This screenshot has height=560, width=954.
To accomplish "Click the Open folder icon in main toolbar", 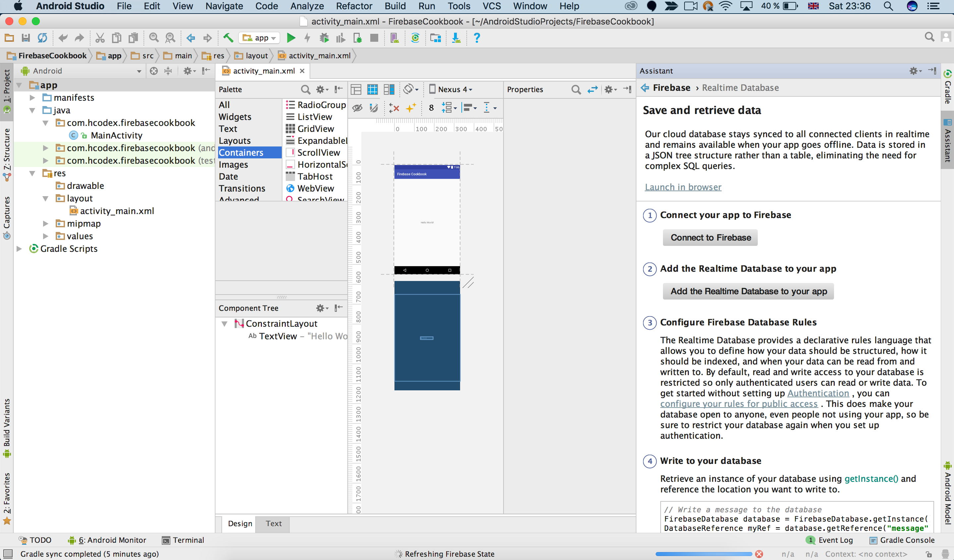I will click(x=9, y=38).
